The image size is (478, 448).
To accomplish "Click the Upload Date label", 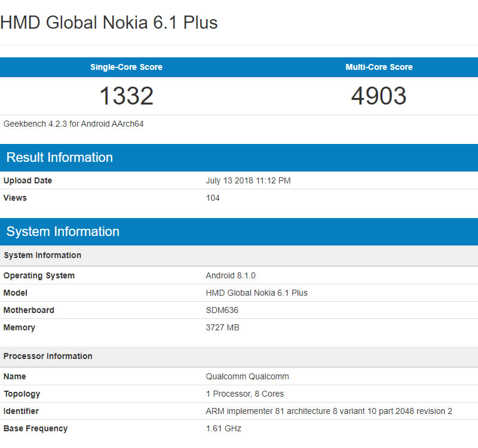I will click(x=27, y=180).
